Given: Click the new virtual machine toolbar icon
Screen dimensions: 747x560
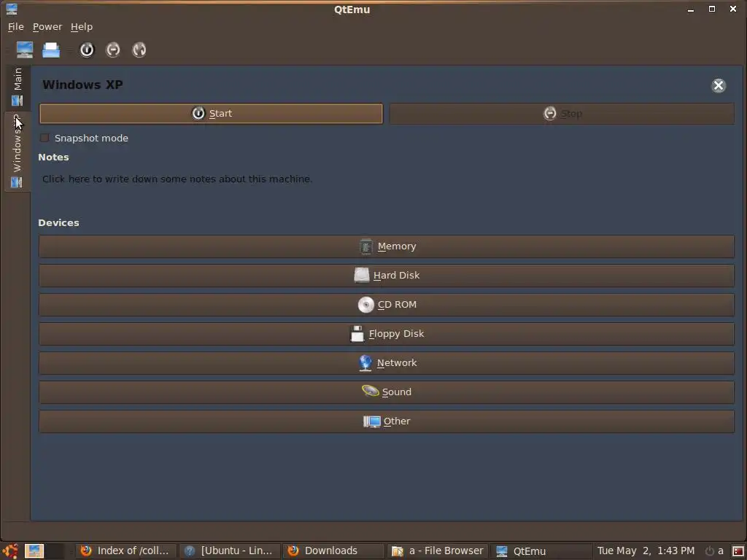Looking at the screenshot, I should click(x=25, y=50).
